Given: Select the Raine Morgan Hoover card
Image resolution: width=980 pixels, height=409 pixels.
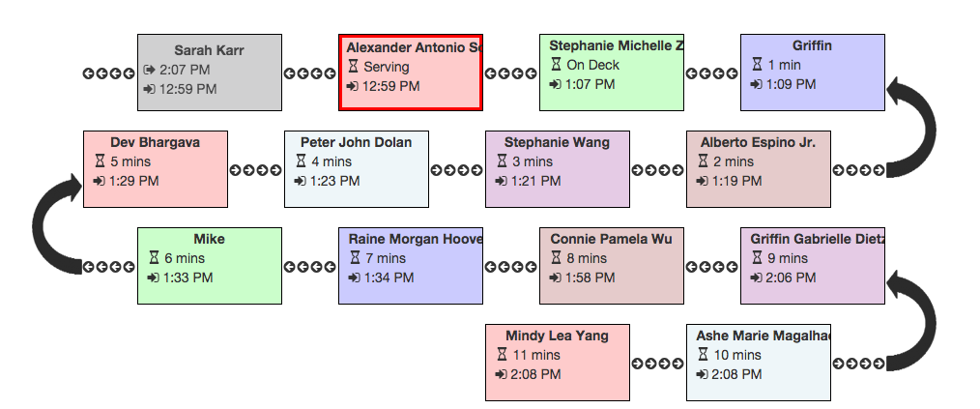Looking at the screenshot, I should point(411,266).
